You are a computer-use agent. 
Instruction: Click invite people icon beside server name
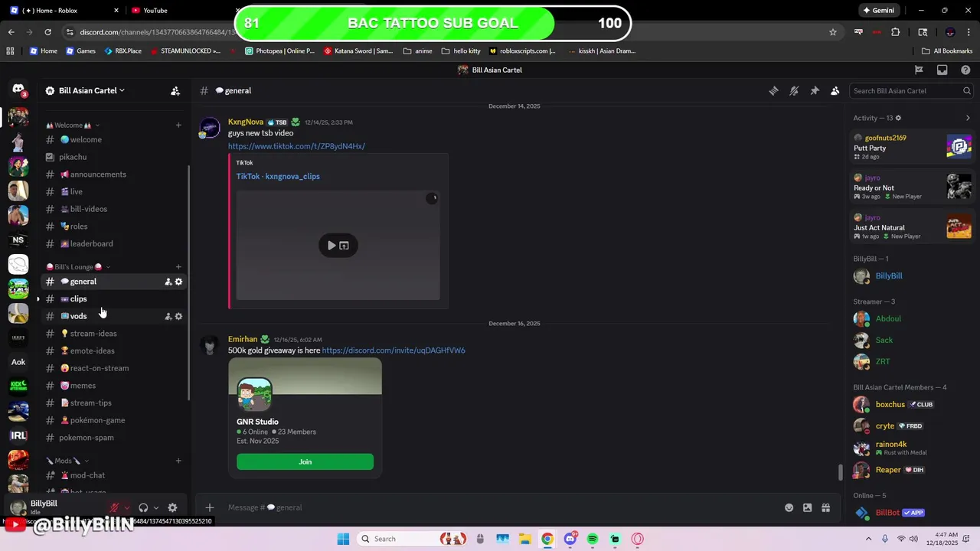[x=175, y=90]
